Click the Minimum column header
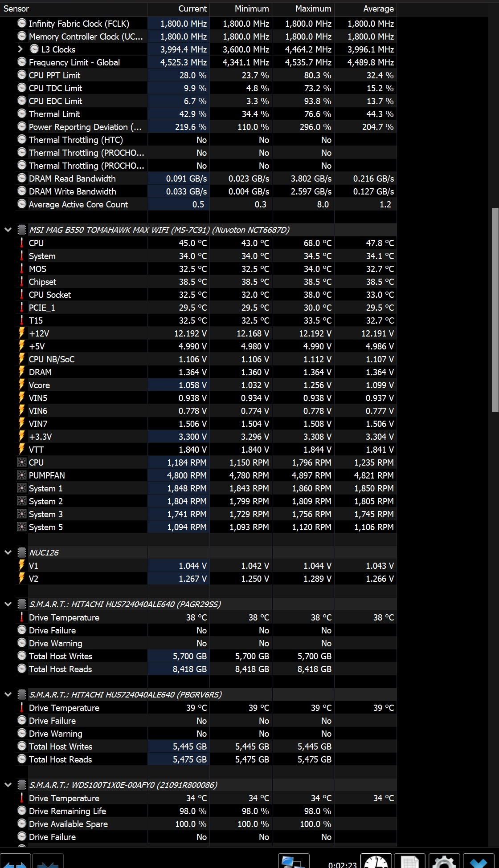 (241, 8)
